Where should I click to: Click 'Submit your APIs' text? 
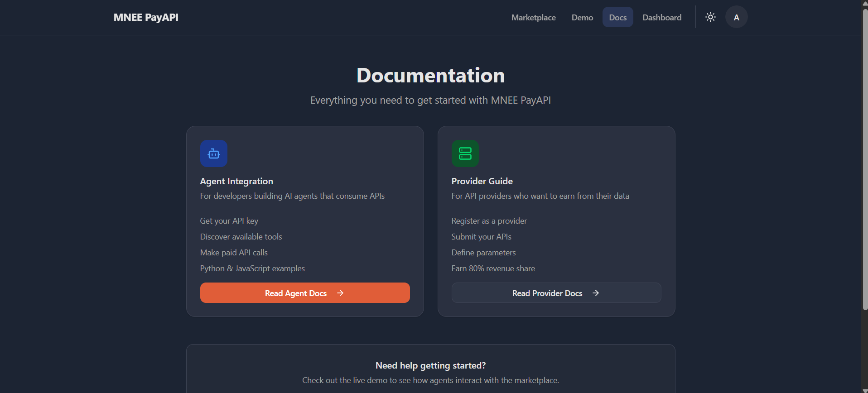coord(481,237)
